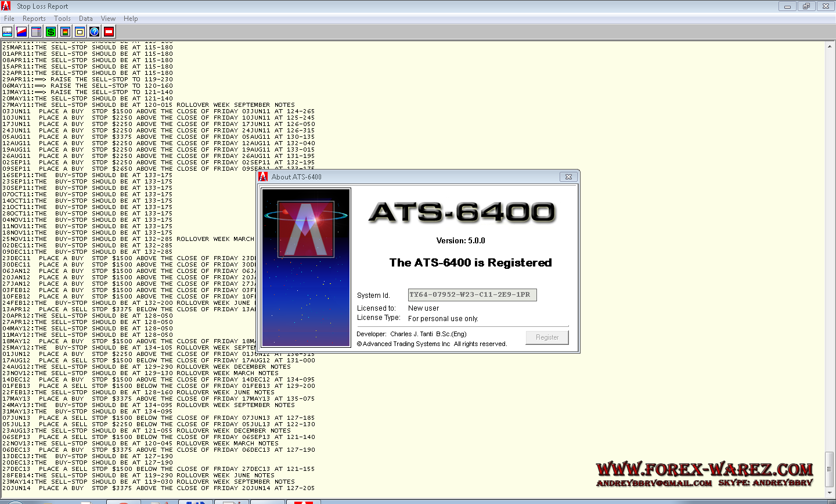Click the yellow window frame toolbar icon
Screen dimensions: 836x504
(80, 32)
